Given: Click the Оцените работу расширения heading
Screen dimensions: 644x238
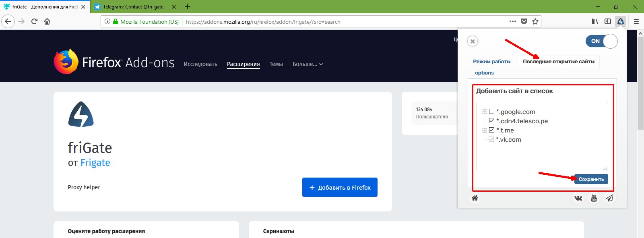Looking at the screenshot, I should click(106, 231).
